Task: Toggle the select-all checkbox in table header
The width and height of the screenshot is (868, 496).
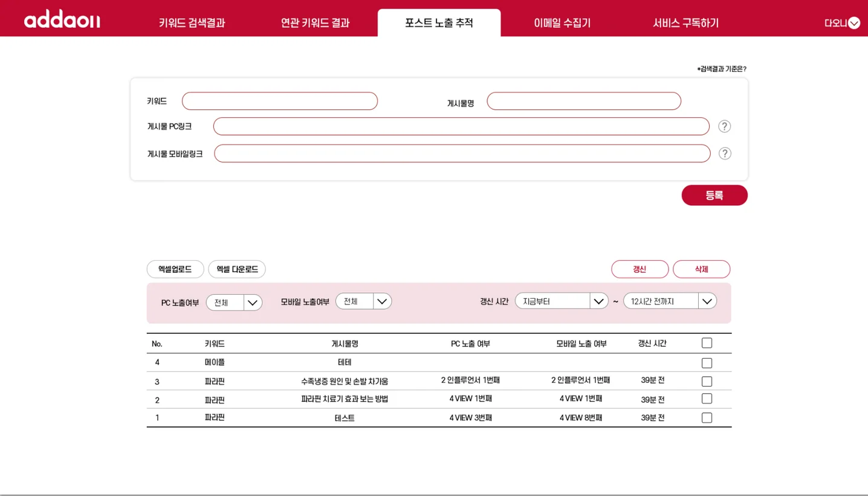Action: click(x=707, y=343)
